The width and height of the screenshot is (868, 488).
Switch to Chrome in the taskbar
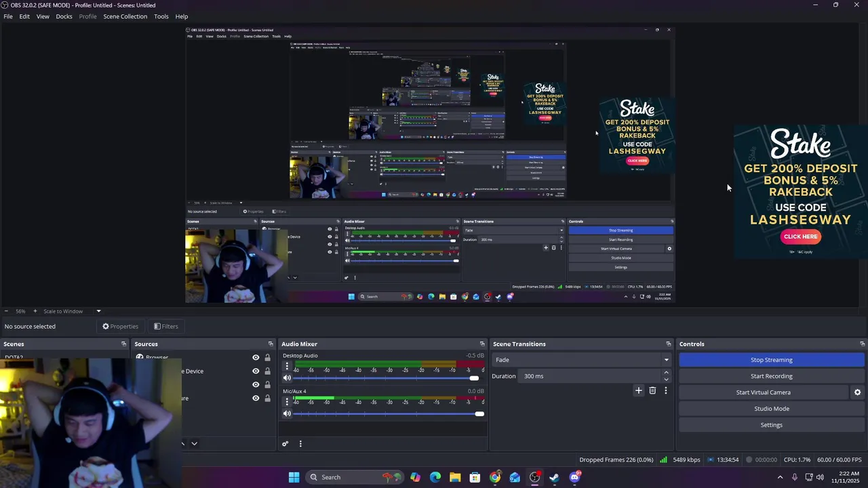click(495, 477)
